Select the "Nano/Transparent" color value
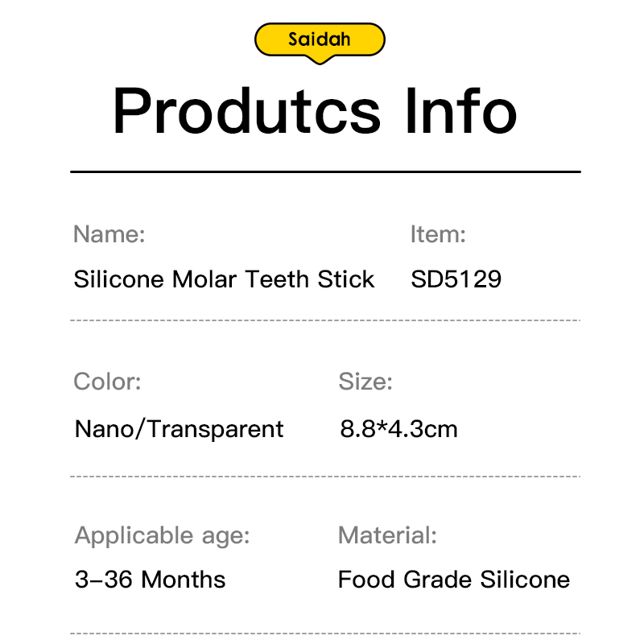Image resolution: width=644 pixels, height=644 pixels. [179, 429]
